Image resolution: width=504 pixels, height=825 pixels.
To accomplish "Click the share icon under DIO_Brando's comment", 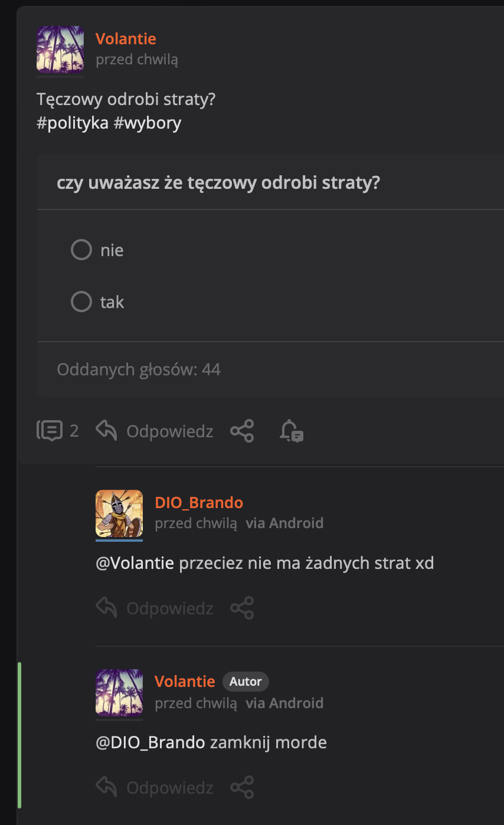I will point(242,608).
